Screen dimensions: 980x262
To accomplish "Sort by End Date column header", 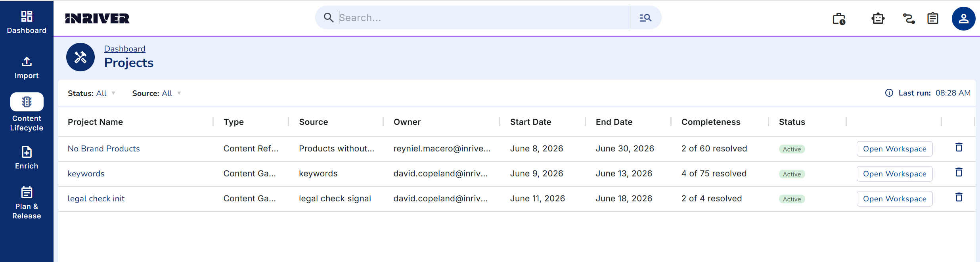I will [x=614, y=122].
